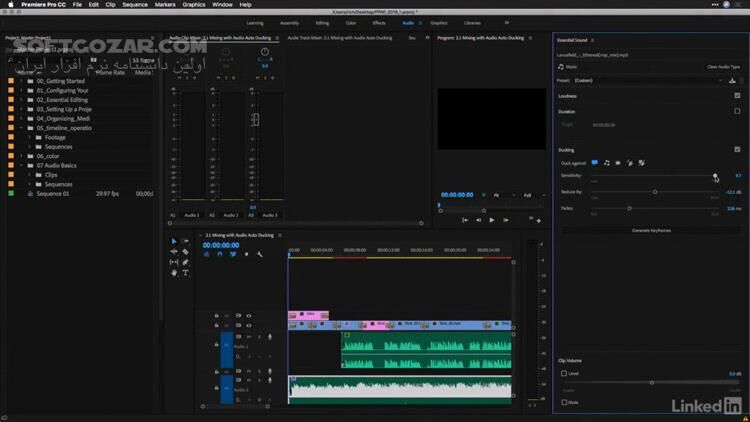The width and height of the screenshot is (750, 422).
Task: Check the Mute checkbox
Action: (564, 402)
